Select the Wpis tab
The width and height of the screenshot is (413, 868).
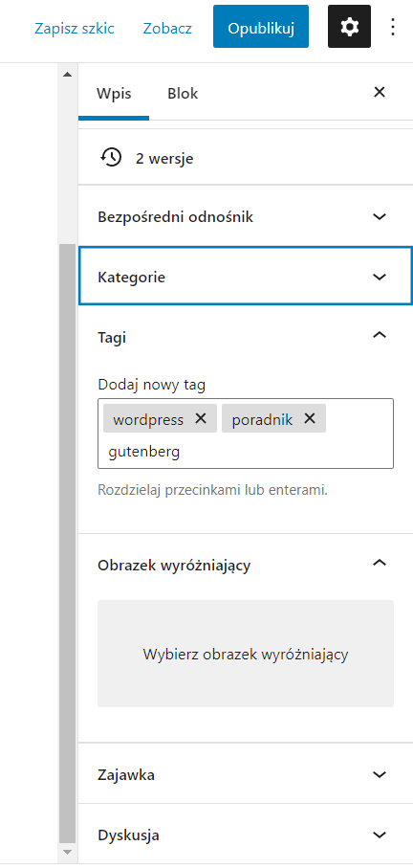[x=114, y=93]
